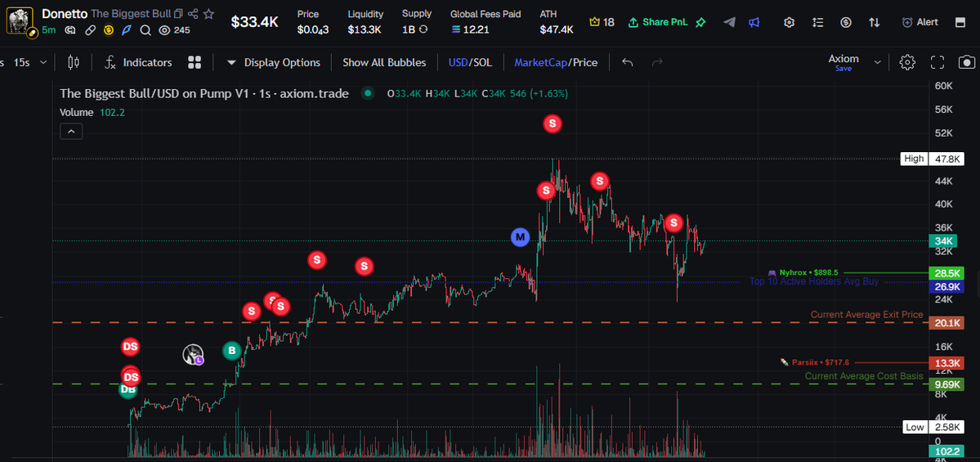
Task: Click the Telegram paper plane icon
Action: pyautogui.click(x=729, y=22)
